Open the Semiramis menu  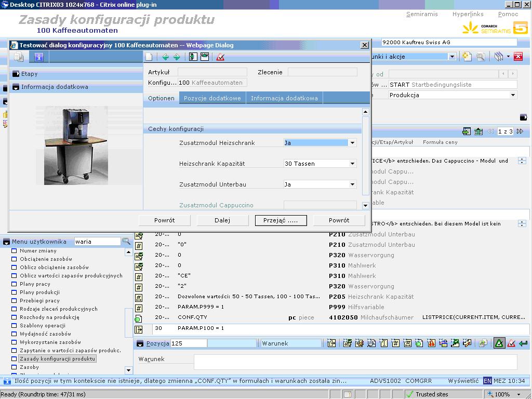tap(422, 14)
